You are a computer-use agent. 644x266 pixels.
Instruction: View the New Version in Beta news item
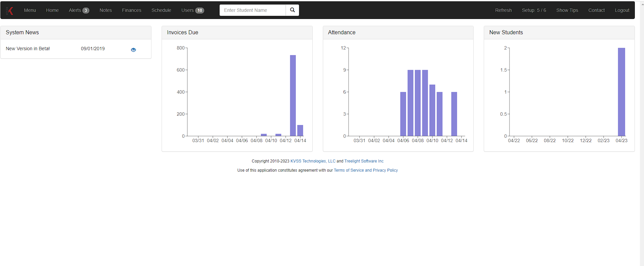(x=133, y=50)
